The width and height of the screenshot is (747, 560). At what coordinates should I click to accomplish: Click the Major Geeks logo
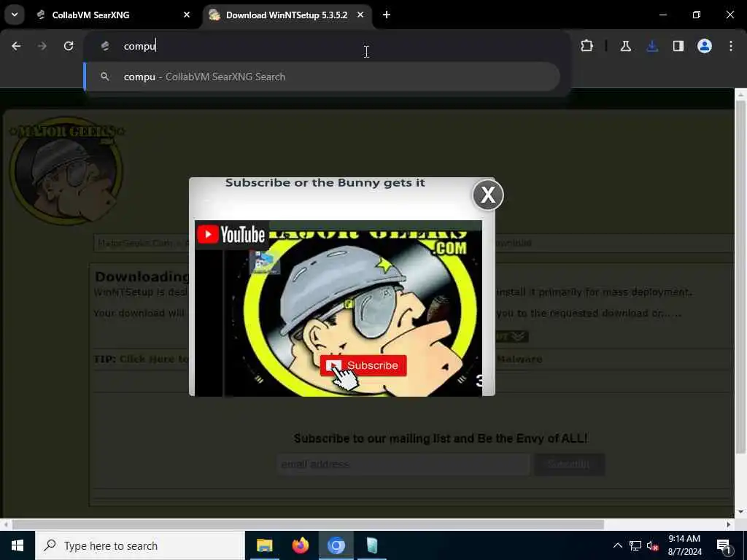click(x=66, y=171)
